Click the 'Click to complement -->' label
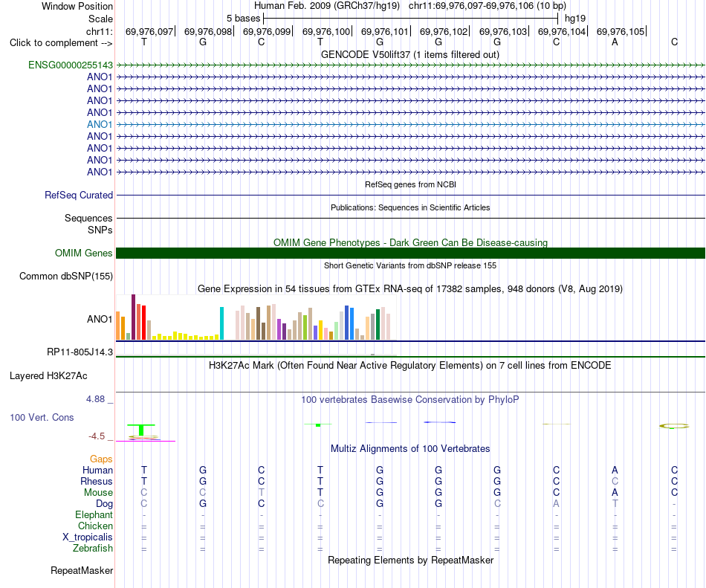The height and width of the screenshot is (588, 706). pos(61,43)
